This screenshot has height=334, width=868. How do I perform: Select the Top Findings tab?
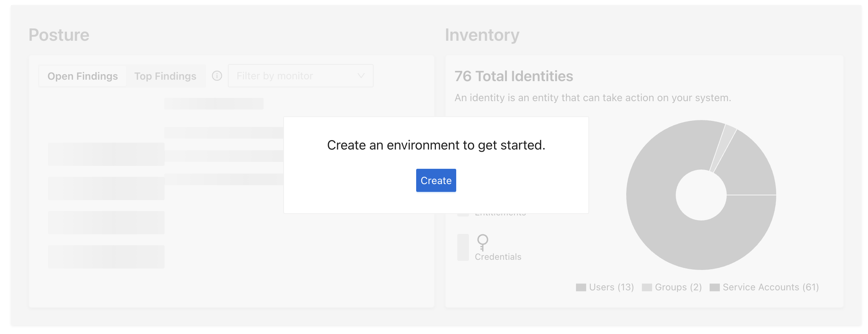click(165, 76)
